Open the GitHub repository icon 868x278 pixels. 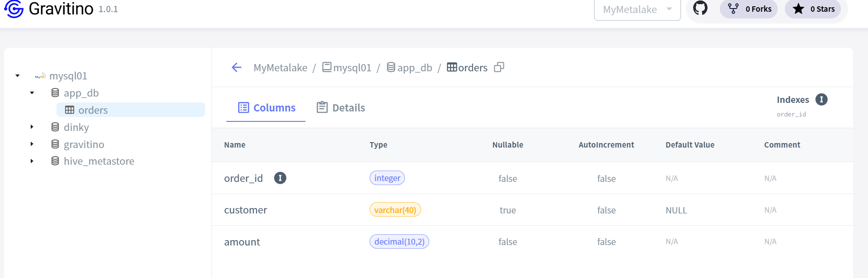[x=700, y=8]
